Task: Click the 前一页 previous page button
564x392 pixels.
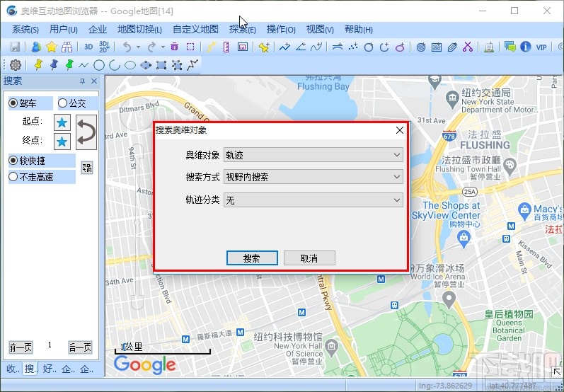Action: (21, 347)
